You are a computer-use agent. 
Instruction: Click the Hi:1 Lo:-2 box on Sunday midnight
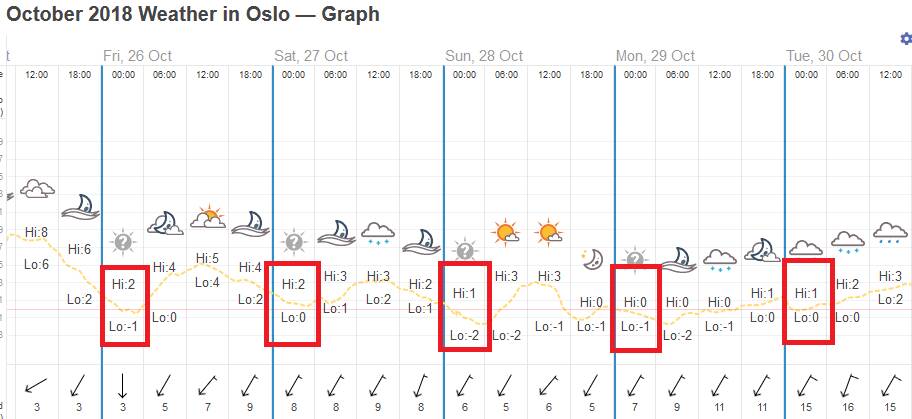(x=465, y=306)
